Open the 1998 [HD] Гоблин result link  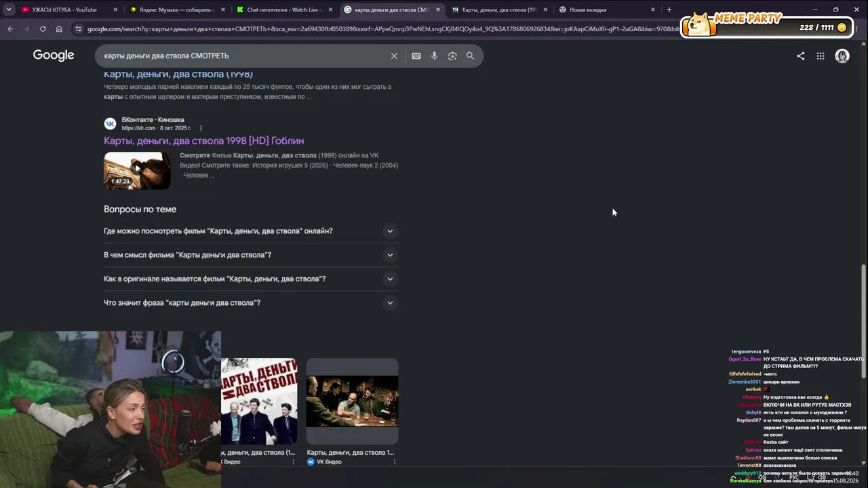tap(203, 140)
